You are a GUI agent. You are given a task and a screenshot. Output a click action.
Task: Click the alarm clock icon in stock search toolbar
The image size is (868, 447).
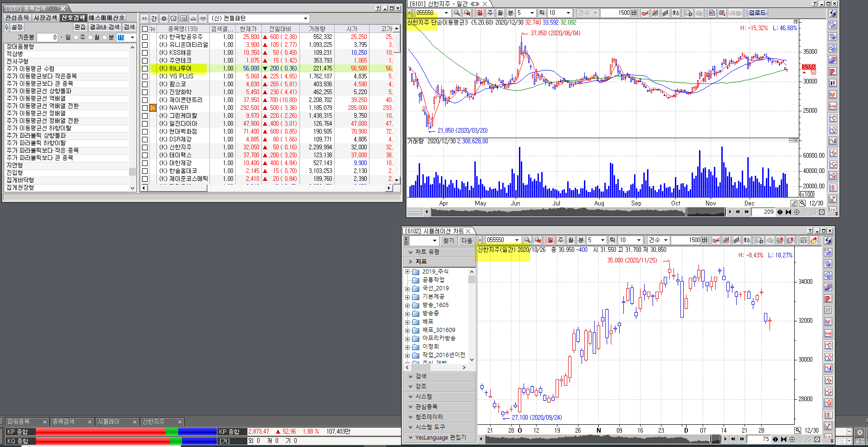pyautogui.click(x=173, y=19)
